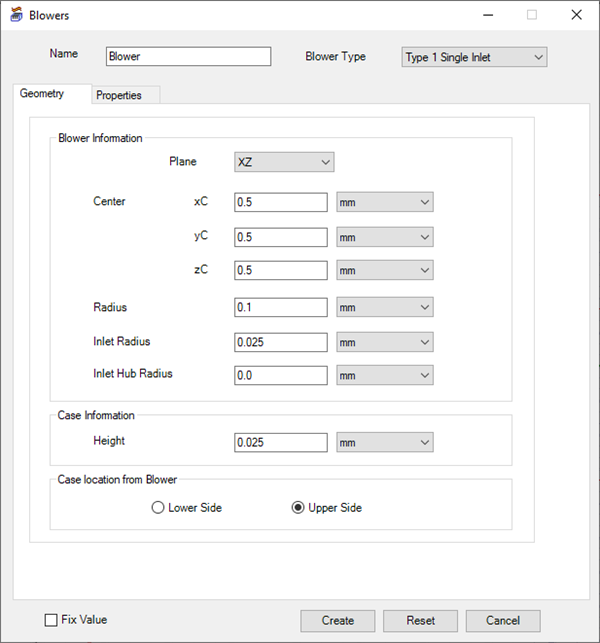Screen dimensions: 600x643
Task: Close the Blowers dialog window
Action: [576, 16]
